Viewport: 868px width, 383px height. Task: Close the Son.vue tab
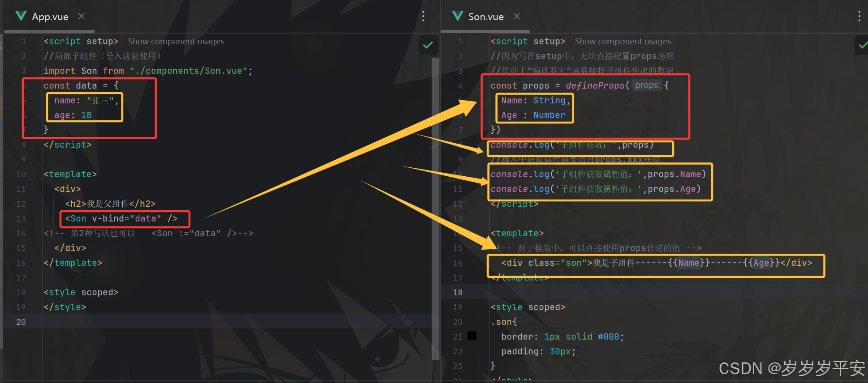pos(517,16)
